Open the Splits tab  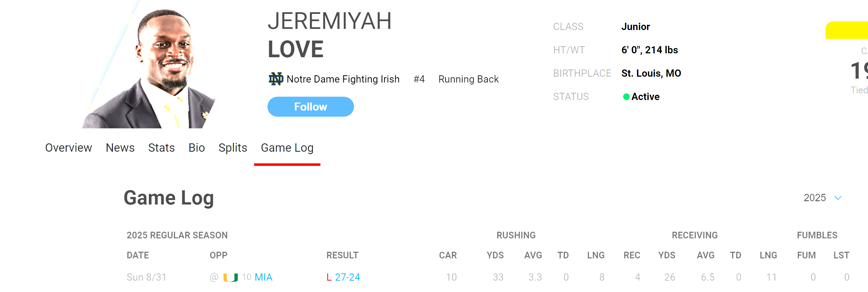tap(232, 148)
